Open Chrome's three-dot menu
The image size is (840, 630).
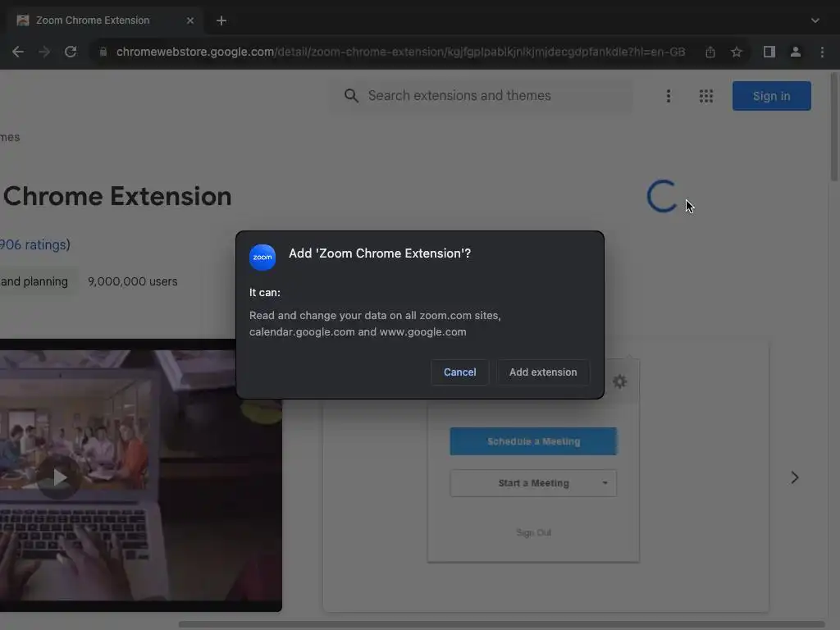pyautogui.click(x=822, y=52)
